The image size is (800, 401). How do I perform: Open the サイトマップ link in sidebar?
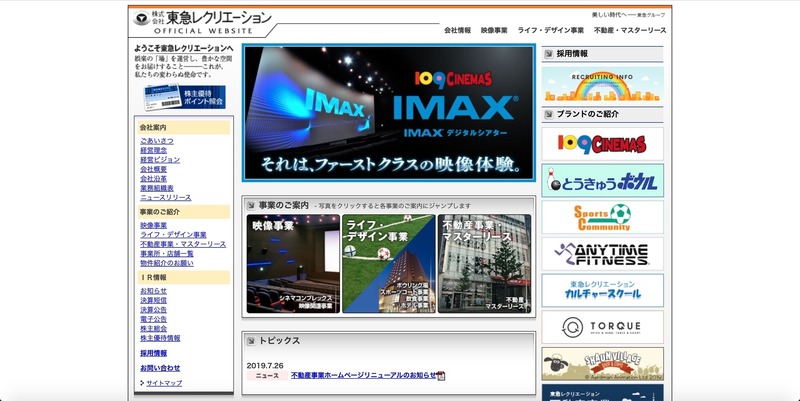click(164, 383)
